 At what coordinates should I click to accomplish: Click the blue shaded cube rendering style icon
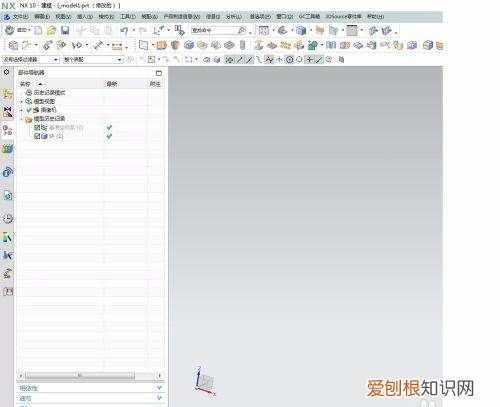point(301,31)
